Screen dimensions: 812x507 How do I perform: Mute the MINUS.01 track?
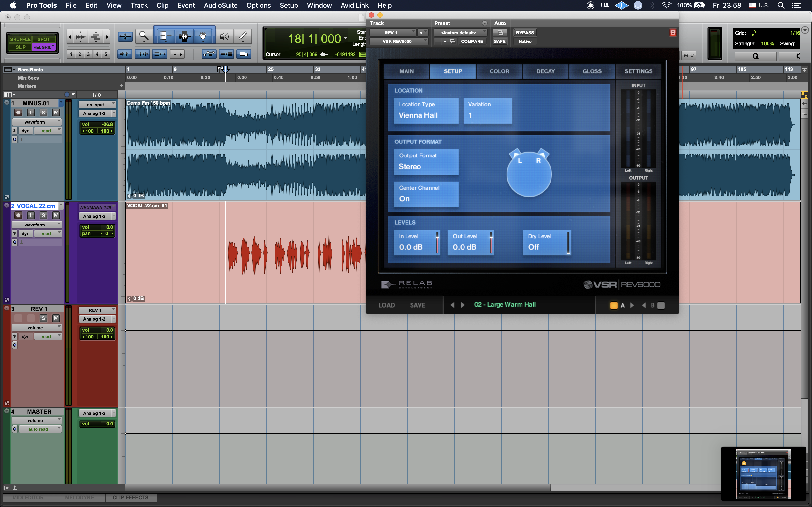(56, 113)
